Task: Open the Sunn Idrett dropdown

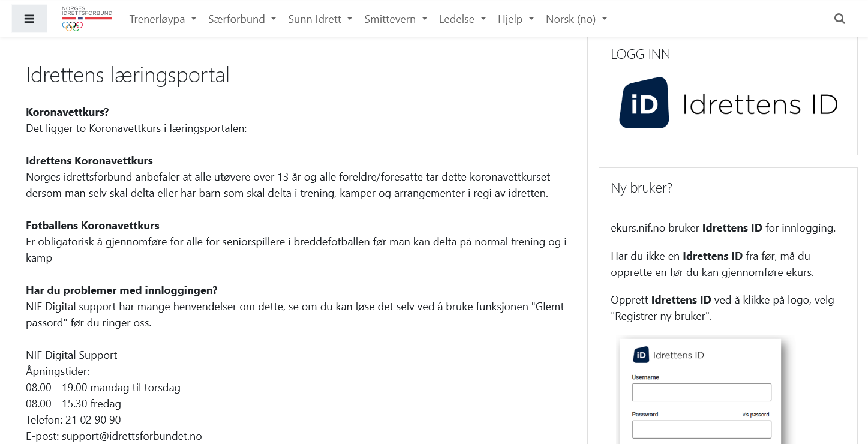Action: click(320, 19)
